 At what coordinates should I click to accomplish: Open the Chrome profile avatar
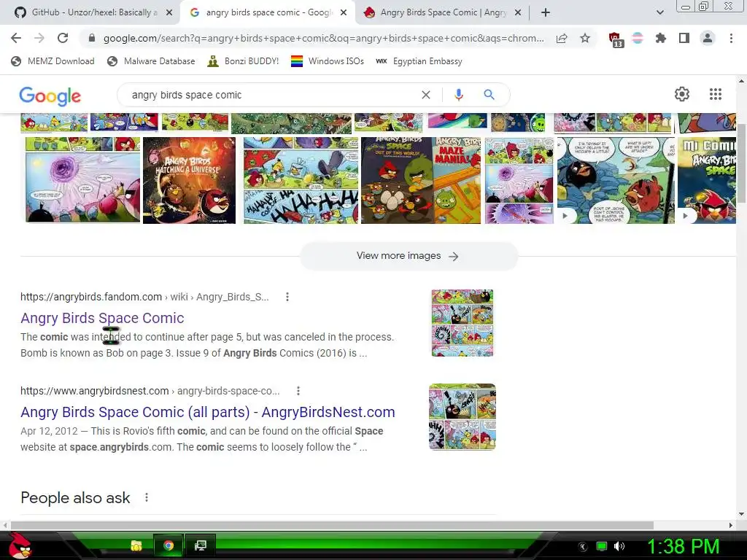[x=708, y=38]
